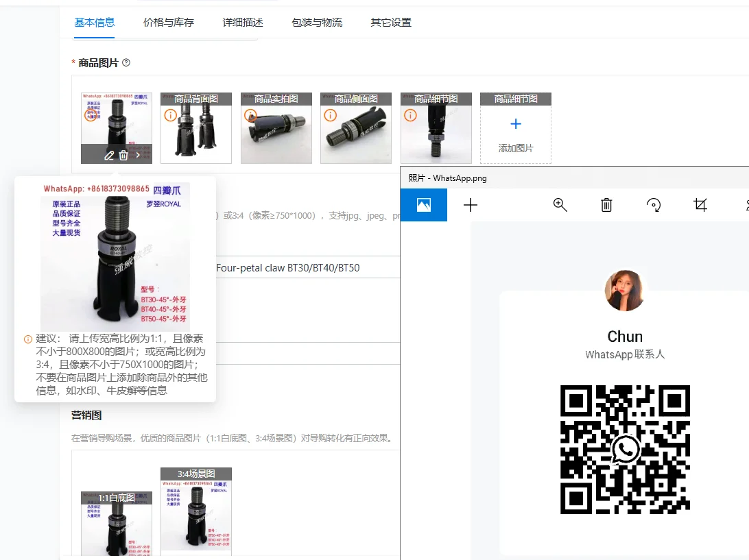Click the pencil edit icon on first product image
This screenshot has width=749, height=560.
[x=109, y=155]
